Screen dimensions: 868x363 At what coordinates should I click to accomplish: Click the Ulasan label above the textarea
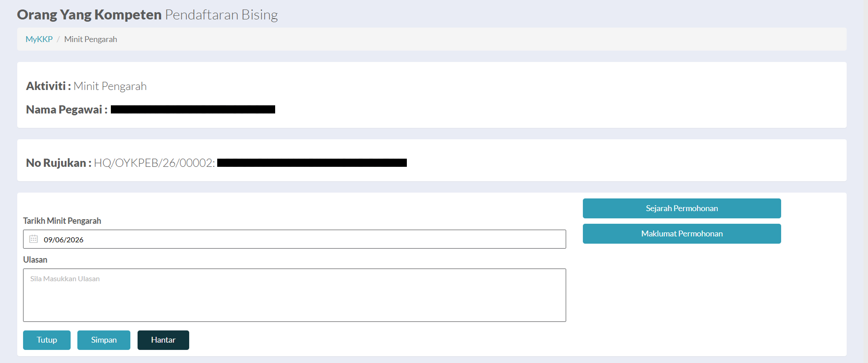tap(35, 259)
